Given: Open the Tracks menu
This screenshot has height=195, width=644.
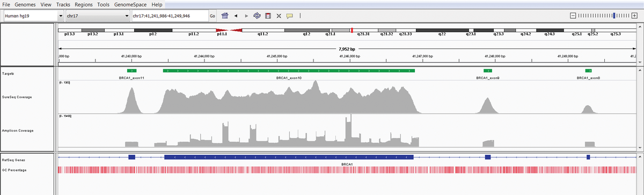Looking at the screenshot, I should (x=63, y=4).
